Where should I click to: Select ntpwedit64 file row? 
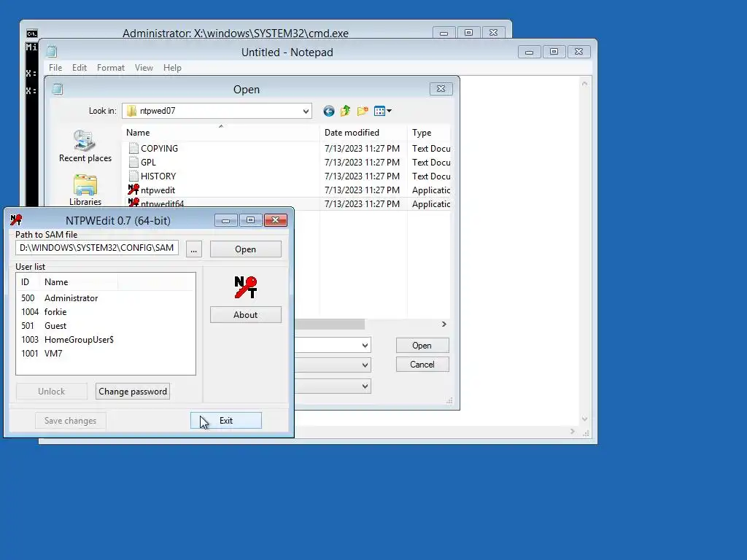pos(286,204)
